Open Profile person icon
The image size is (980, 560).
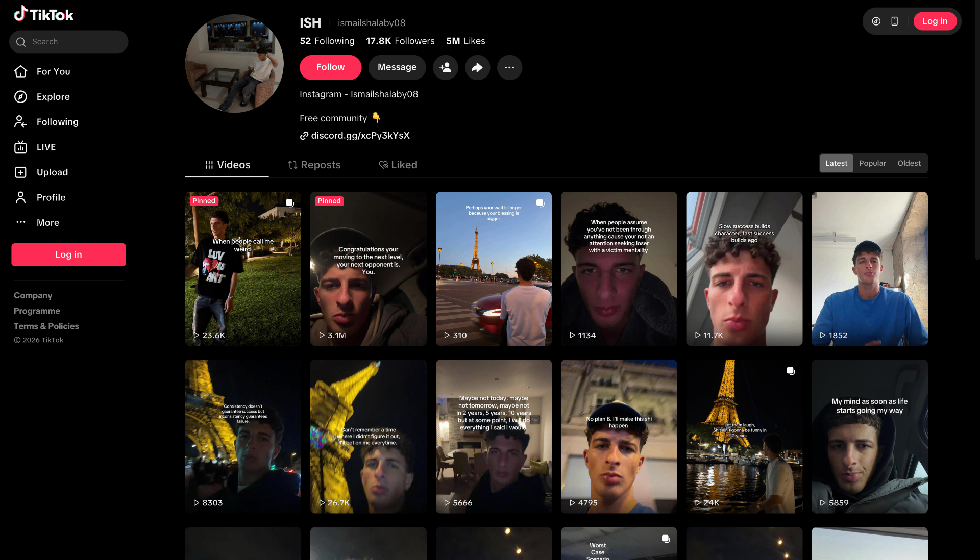pyautogui.click(x=20, y=197)
